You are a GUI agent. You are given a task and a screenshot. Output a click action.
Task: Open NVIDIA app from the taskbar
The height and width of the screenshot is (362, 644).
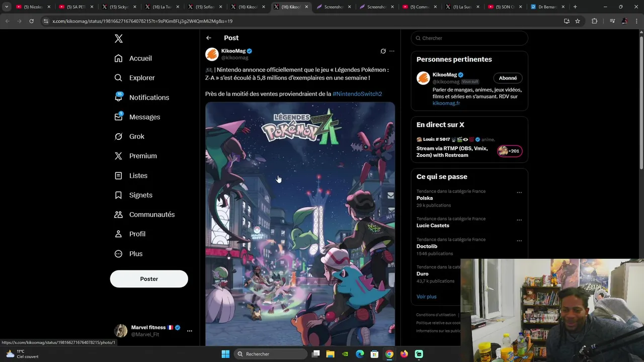pyautogui.click(x=345, y=354)
